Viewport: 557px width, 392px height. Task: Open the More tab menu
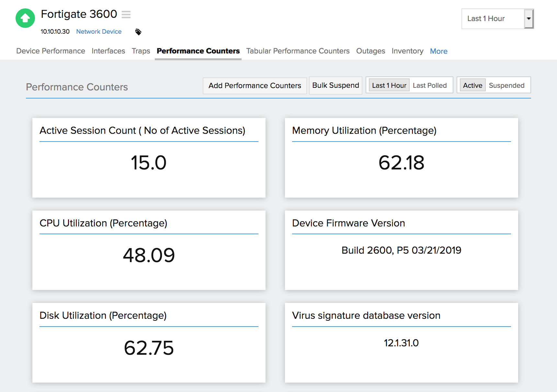tap(438, 51)
